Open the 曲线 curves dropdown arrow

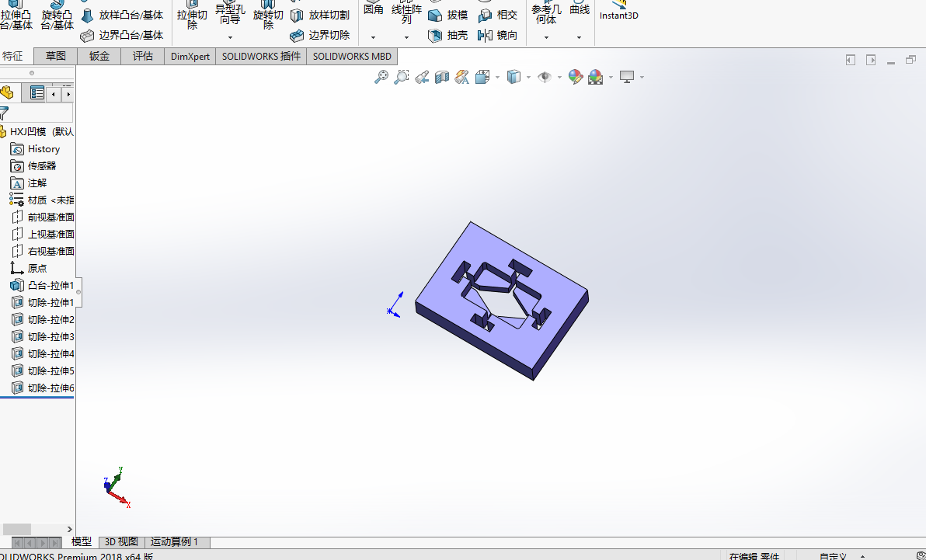tap(579, 38)
